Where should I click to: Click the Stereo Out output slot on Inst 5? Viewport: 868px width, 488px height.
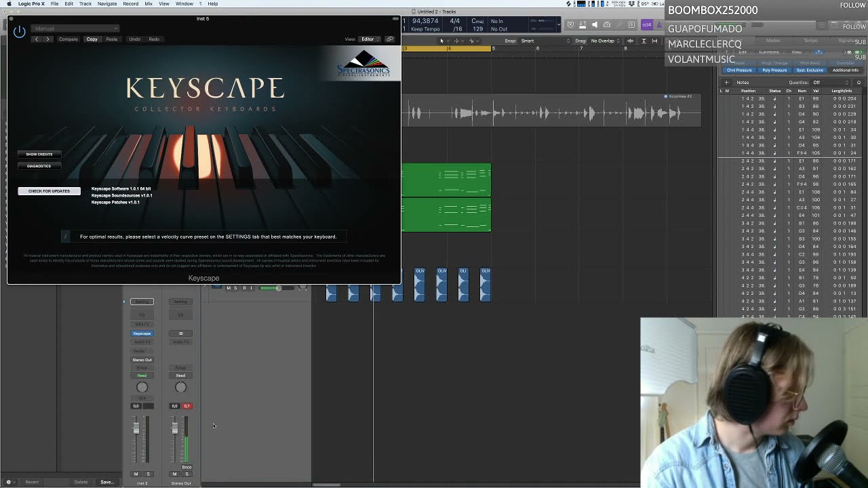[142, 360]
